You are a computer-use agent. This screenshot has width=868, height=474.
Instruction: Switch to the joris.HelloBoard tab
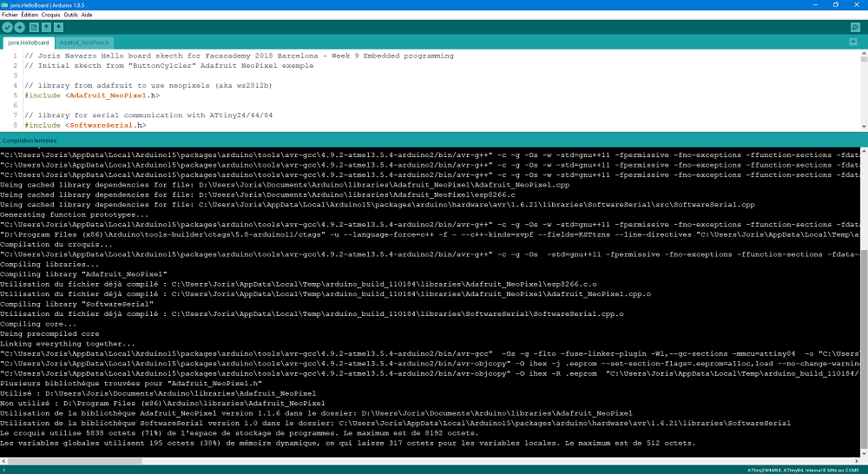point(29,43)
